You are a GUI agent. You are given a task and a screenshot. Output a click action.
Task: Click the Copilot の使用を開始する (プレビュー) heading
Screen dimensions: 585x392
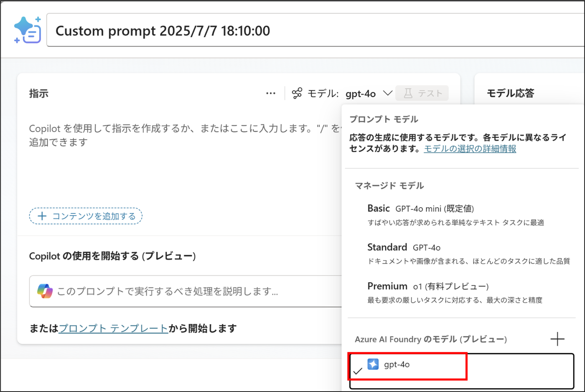[112, 256]
